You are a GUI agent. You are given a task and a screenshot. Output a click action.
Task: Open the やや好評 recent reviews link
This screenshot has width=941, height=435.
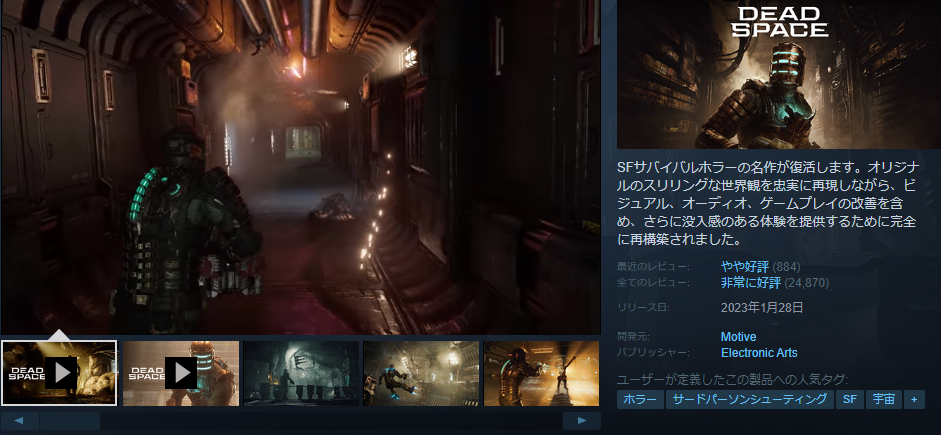(745, 266)
